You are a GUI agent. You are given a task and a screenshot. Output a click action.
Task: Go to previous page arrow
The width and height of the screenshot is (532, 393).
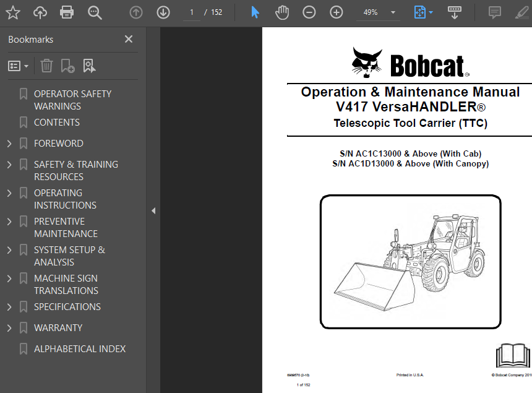(136, 12)
